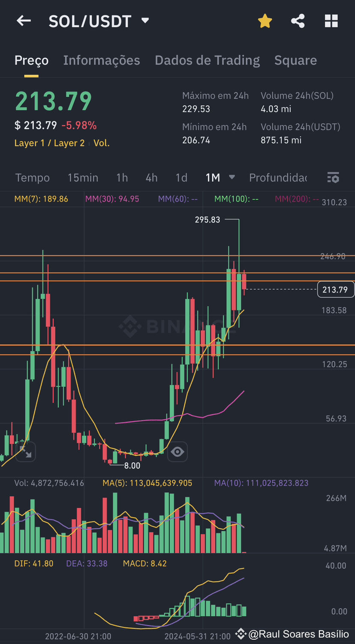Open chart indicator settings icon
The height and width of the screenshot is (644, 355).
point(333,178)
